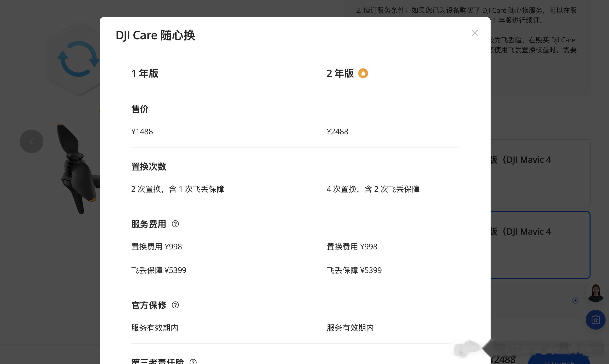The height and width of the screenshot is (364, 609).
Task: Open help icon next to 服务费用
Action: point(175,224)
